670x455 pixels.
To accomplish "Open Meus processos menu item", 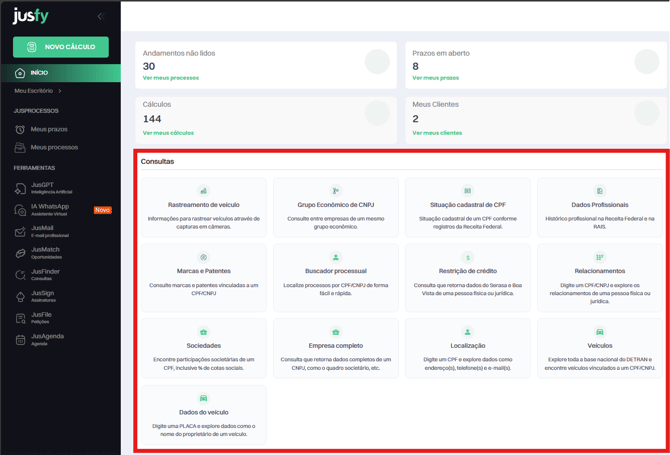I will point(53,147).
